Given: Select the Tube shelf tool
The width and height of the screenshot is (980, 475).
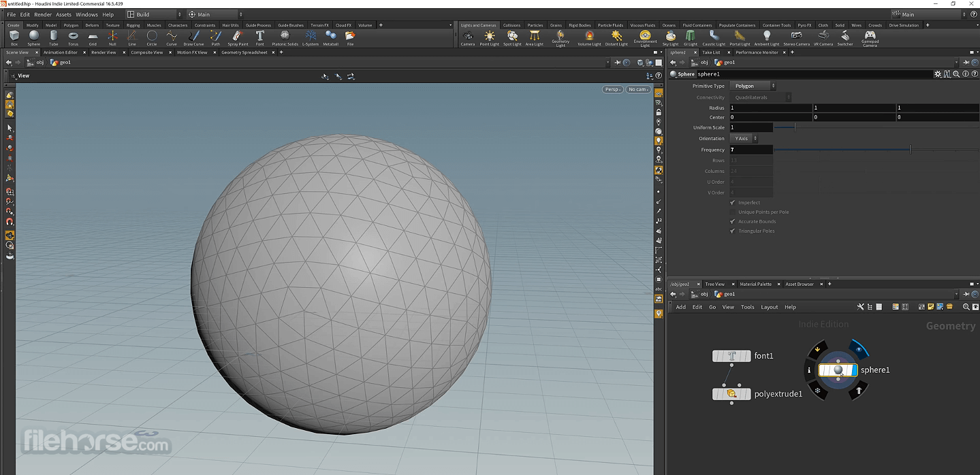Looking at the screenshot, I should click(x=53, y=38).
